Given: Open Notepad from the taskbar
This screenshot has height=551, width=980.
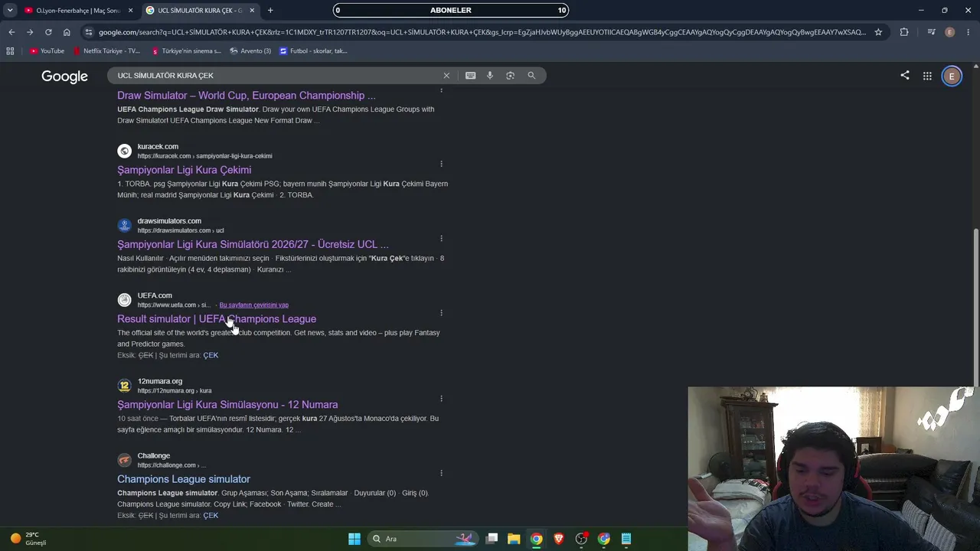Looking at the screenshot, I should coord(626,539).
